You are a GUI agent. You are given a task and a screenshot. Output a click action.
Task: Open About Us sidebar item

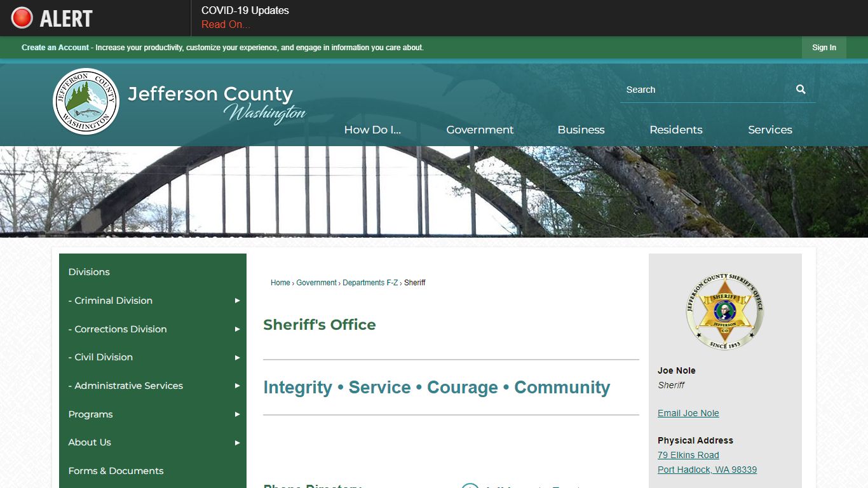(90, 442)
